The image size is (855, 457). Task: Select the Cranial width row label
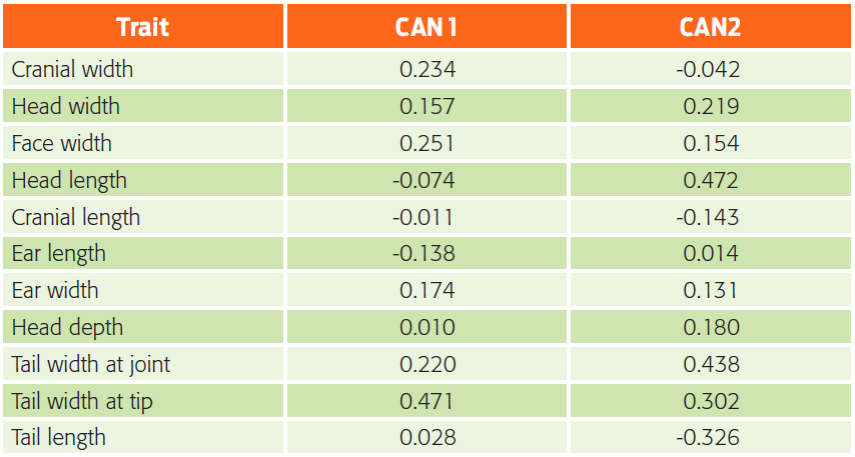click(x=72, y=69)
